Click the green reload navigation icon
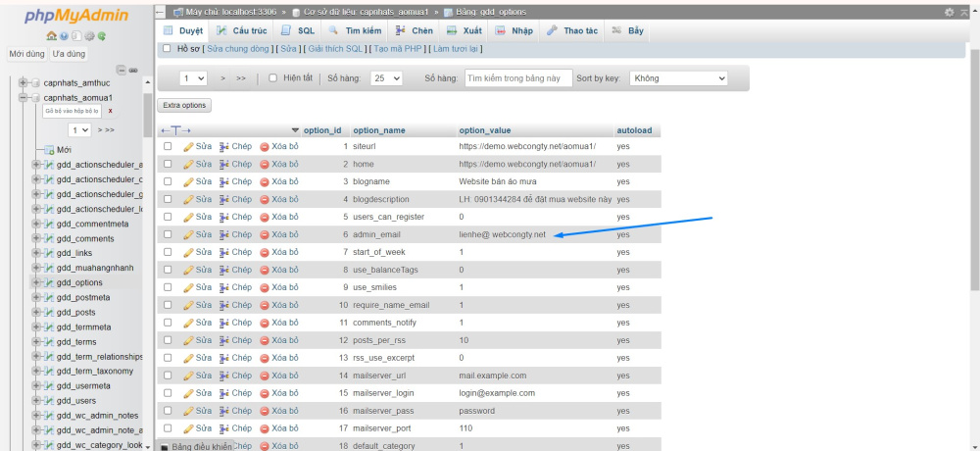 tap(102, 35)
